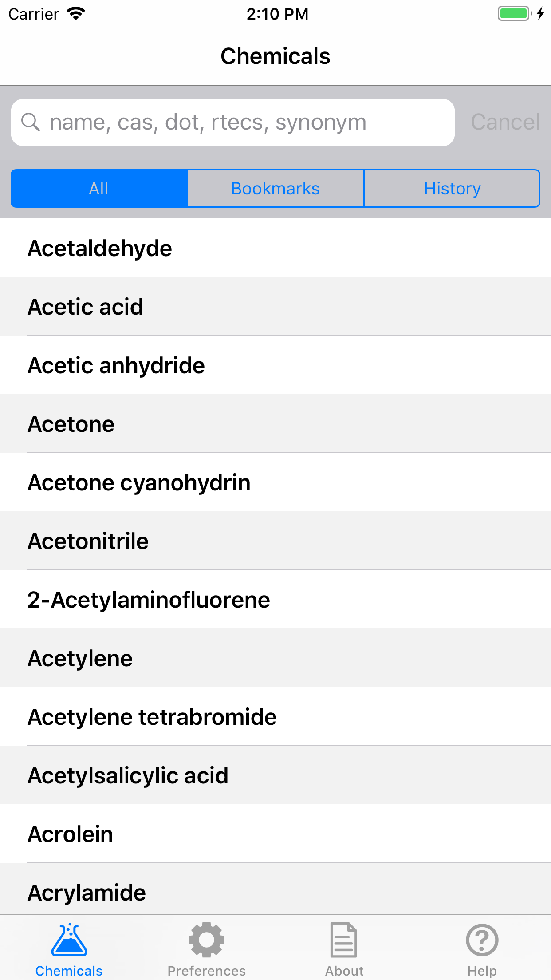Switch to the Bookmarks filter

coord(275,189)
